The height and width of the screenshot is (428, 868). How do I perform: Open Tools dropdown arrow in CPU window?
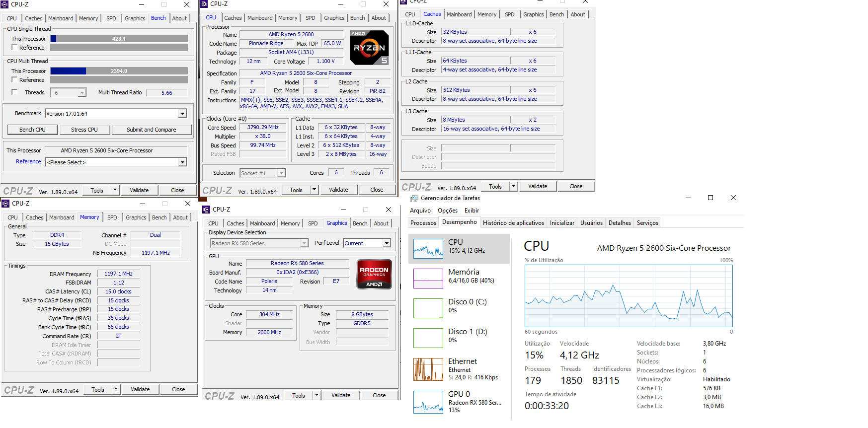coord(315,190)
